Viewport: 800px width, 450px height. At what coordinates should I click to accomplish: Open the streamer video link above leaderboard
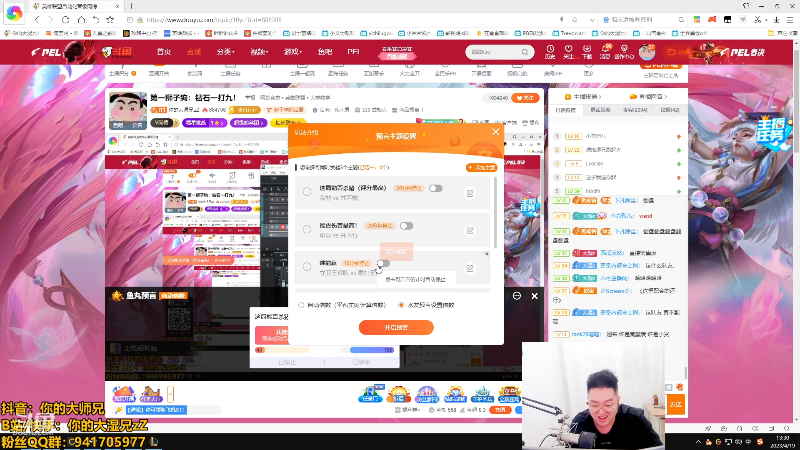click(648, 96)
